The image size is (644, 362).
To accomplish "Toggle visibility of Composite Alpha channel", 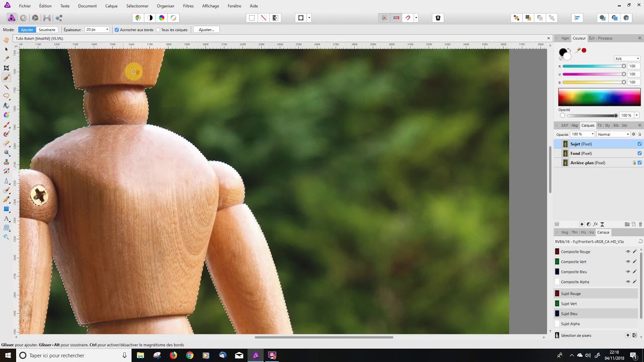I will click(628, 282).
